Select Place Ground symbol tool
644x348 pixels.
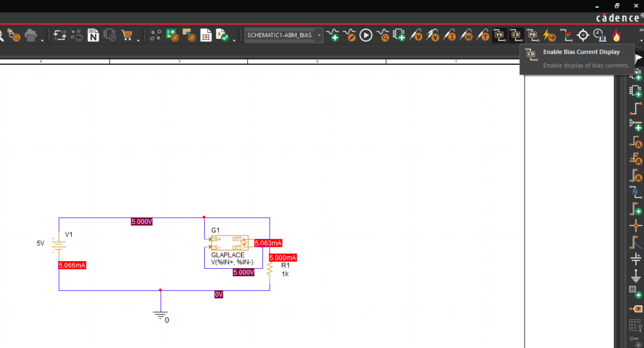point(635,276)
